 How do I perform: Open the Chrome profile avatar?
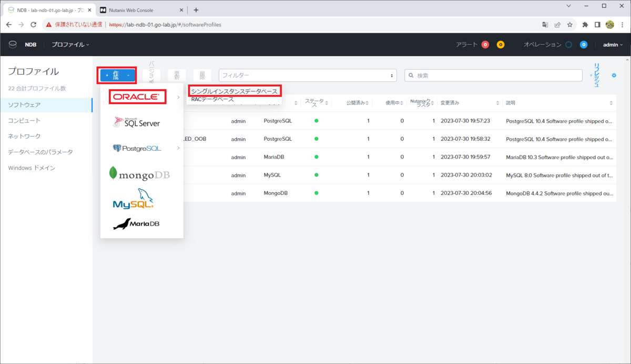610,25
